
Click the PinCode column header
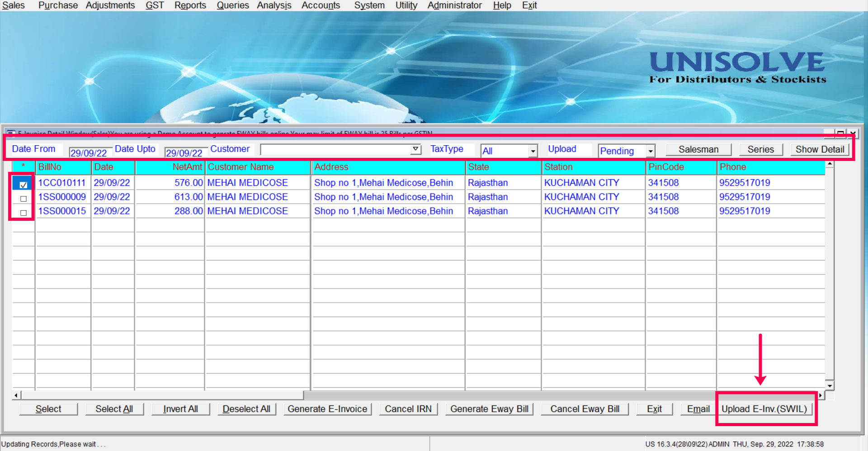[682, 167]
